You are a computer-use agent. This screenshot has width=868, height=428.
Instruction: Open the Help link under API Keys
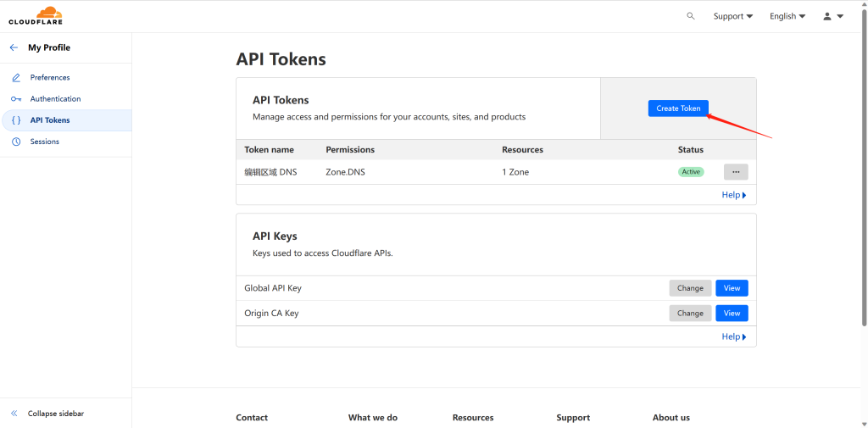[x=734, y=336]
